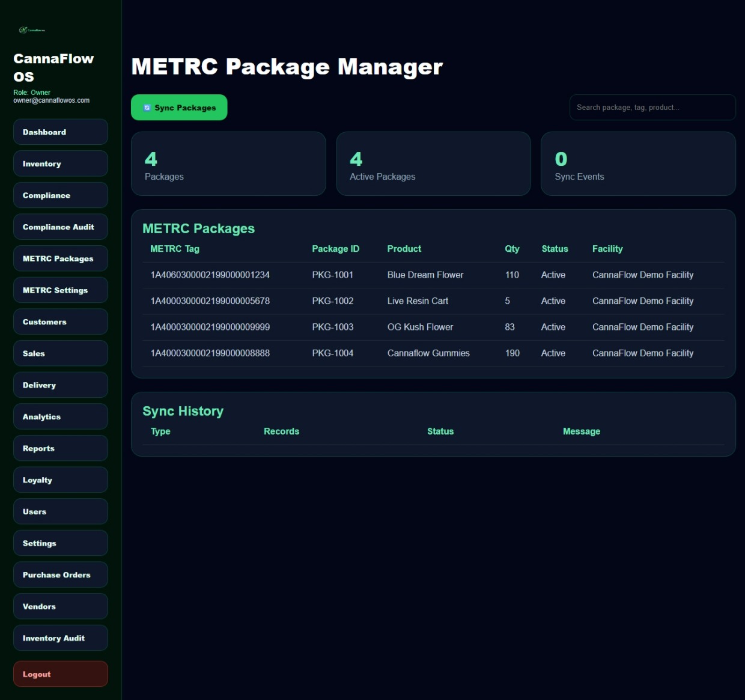Click Cannaflow Gummies product
The height and width of the screenshot is (700, 745).
point(428,353)
